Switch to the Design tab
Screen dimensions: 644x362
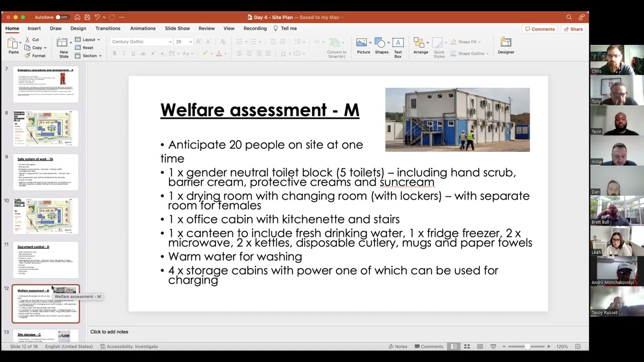pyautogui.click(x=78, y=29)
